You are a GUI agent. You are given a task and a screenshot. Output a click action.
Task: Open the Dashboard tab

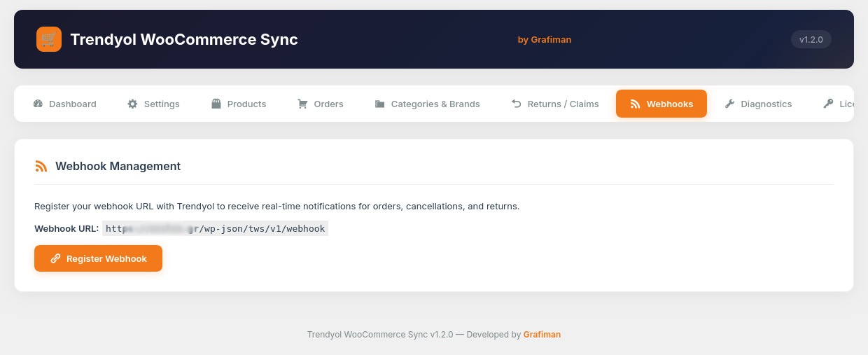point(65,104)
